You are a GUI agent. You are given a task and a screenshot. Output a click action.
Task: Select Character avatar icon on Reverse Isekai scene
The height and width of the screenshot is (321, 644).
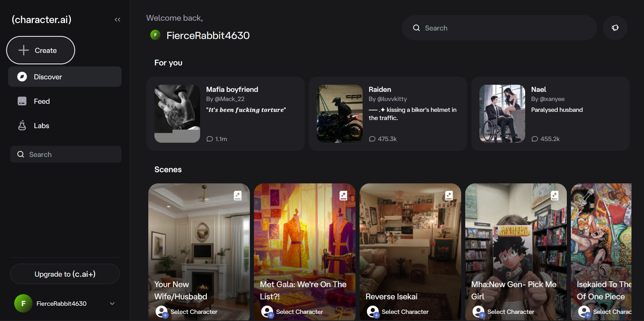(x=373, y=312)
